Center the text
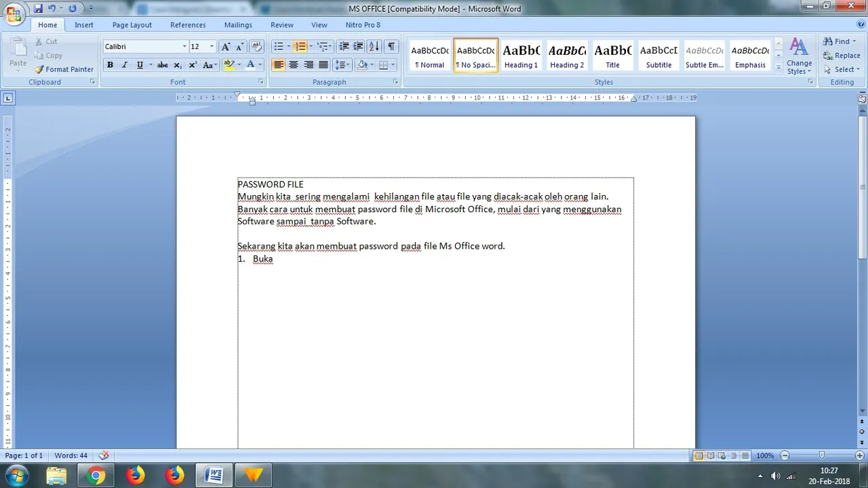The image size is (868, 488). coord(294,65)
